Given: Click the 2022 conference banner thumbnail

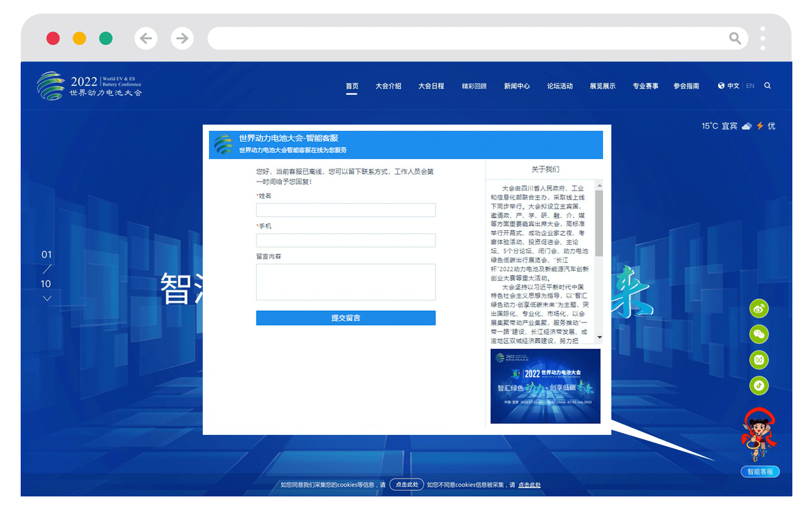Looking at the screenshot, I should pyautogui.click(x=545, y=386).
